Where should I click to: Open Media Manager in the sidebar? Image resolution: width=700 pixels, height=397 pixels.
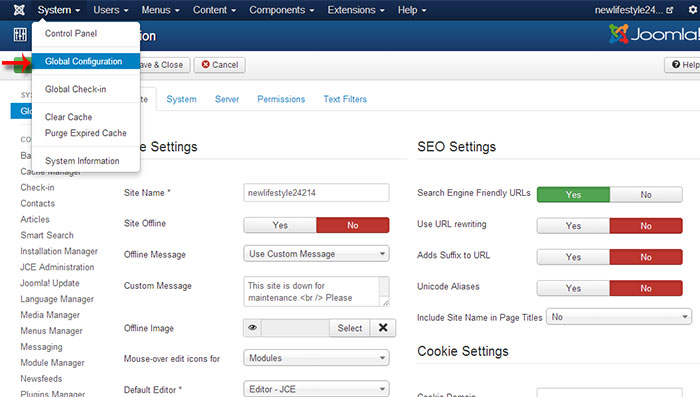click(x=50, y=315)
